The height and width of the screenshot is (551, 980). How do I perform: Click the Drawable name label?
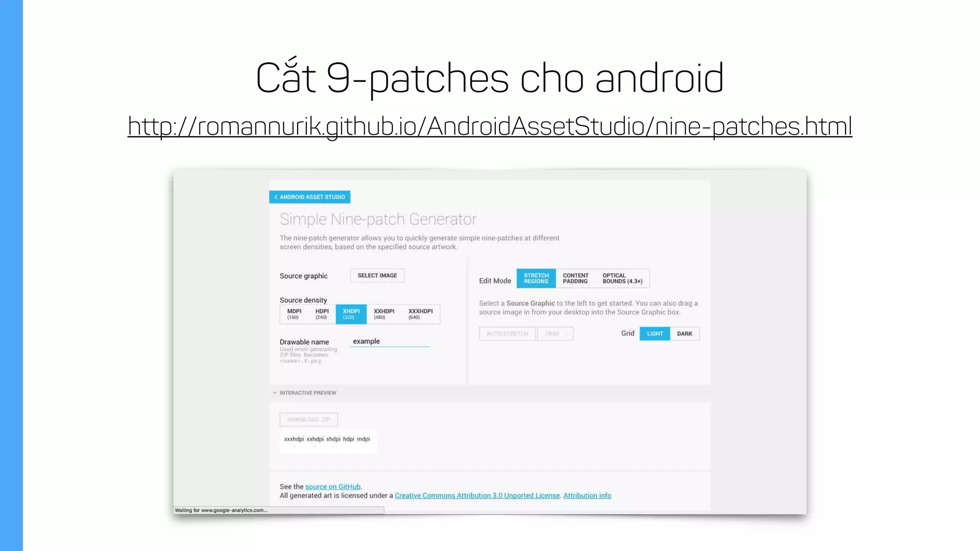point(304,342)
